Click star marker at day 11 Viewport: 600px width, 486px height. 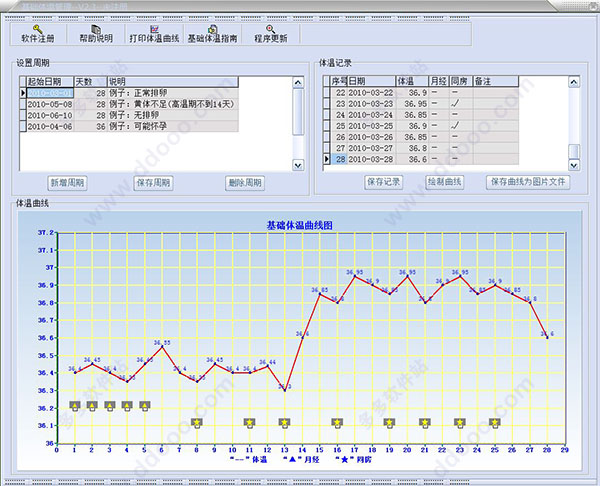click(249, 423)
